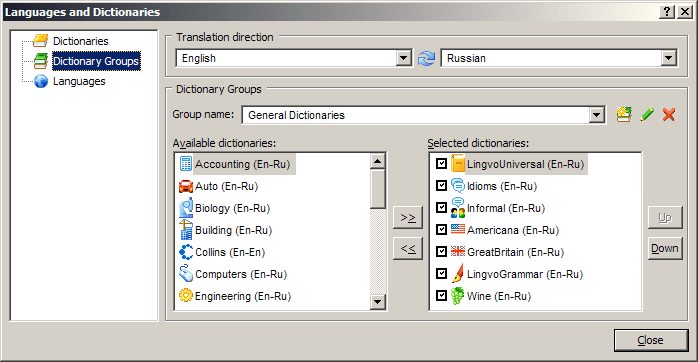
Task: Click the Engineering (En-Ru) gear icon
Action: [x=186, y=296]
